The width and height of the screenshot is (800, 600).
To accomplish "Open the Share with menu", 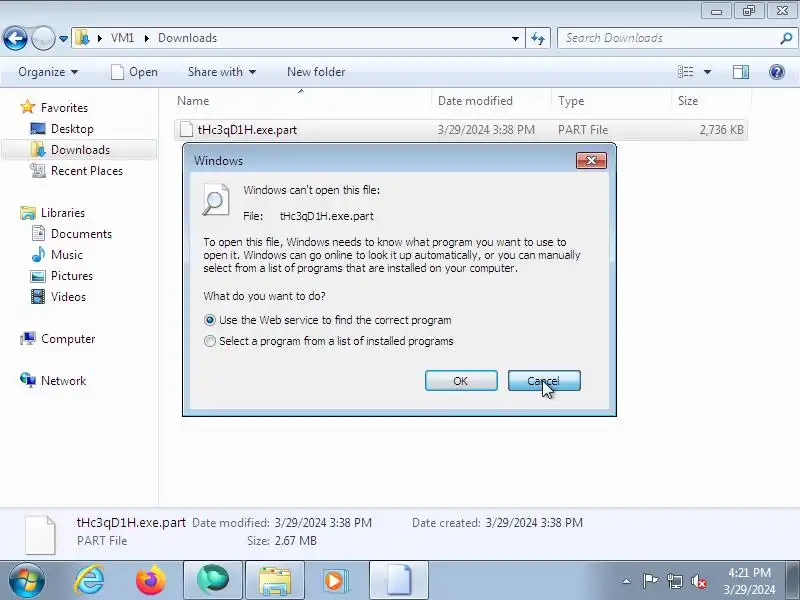I will tap(221, 72).
